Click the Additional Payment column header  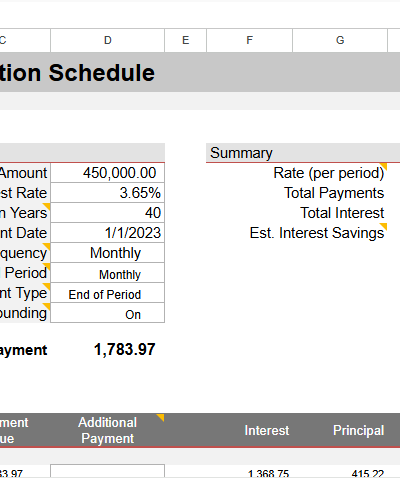click(107, 430)
